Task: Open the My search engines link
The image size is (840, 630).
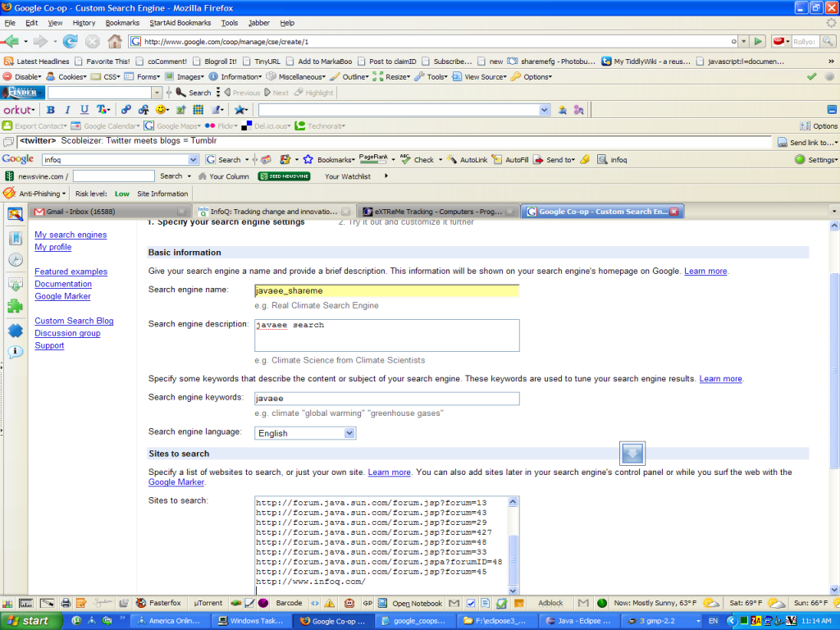Action: tap(71, 235)
